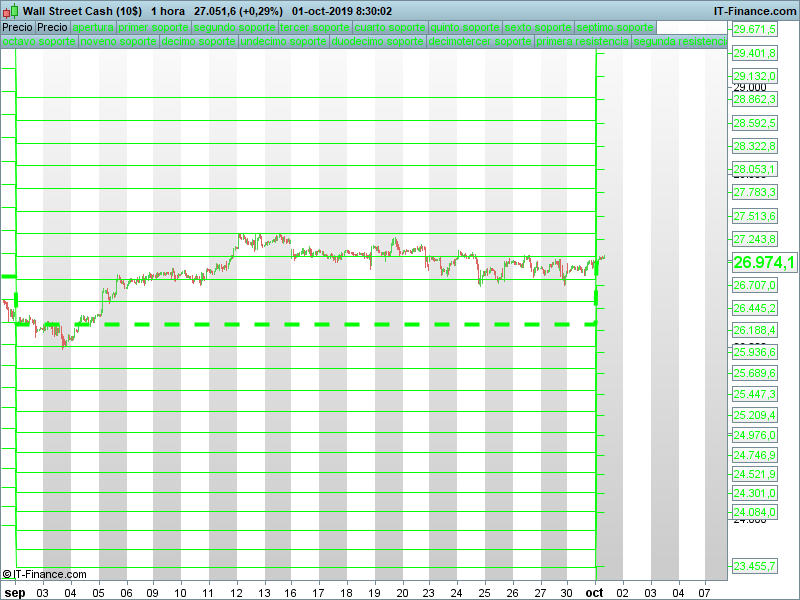Image resolution: width=800 pixels, height=600 pixels.
Task: Click the 23.455,7 price axis label
Action: 755,566
